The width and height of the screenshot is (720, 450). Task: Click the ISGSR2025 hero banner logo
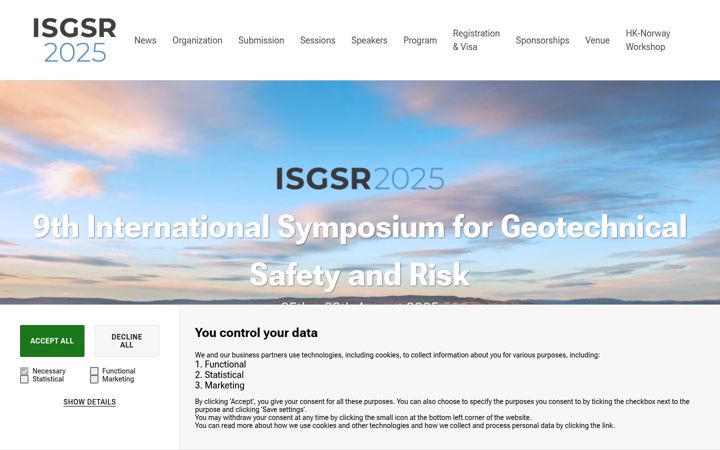point(360,179)
